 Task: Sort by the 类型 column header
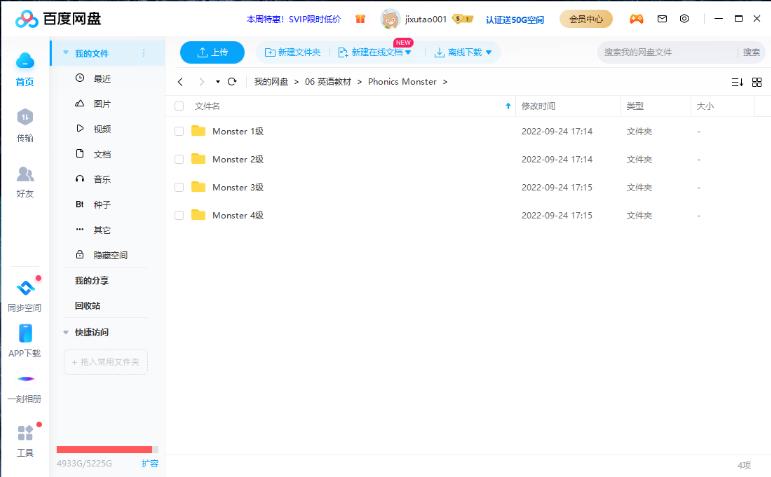click(x=635, y=106)
